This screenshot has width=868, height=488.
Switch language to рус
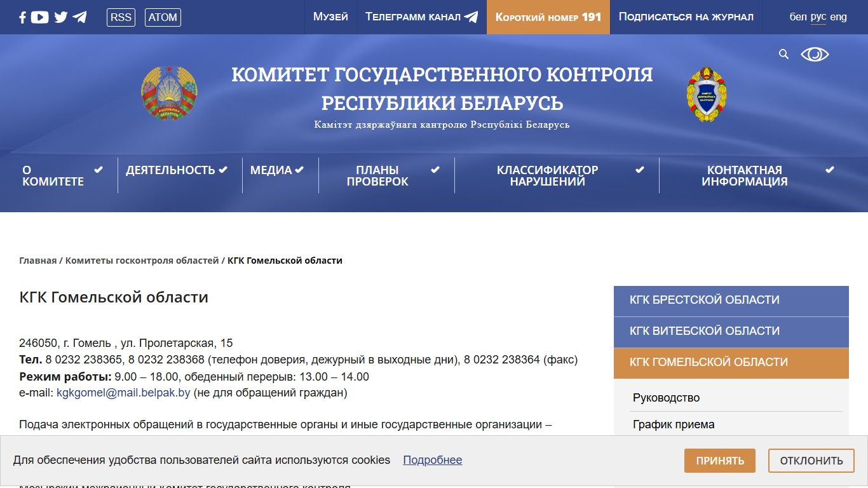point(818,17)
